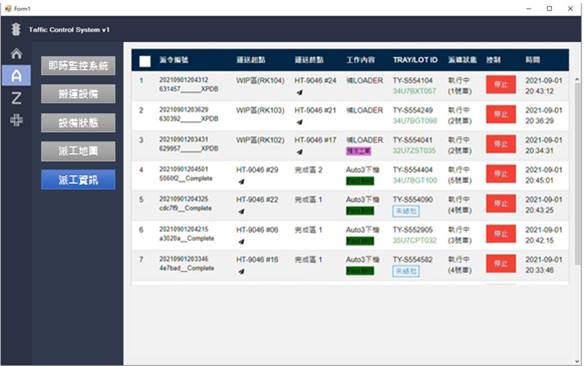
Task: Toggle the select-all checkbox in table header
Action: [x=145, y=61]
